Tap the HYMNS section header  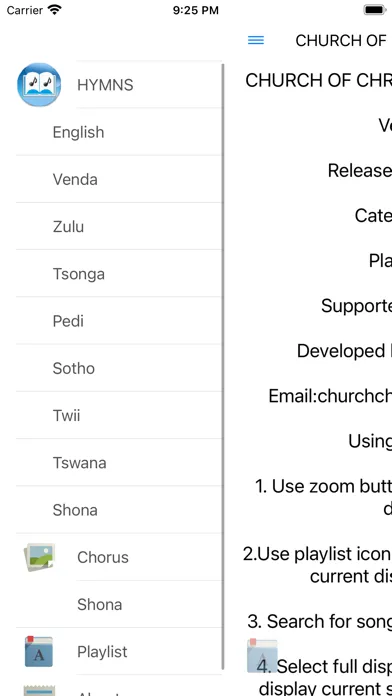pos(105,85)
